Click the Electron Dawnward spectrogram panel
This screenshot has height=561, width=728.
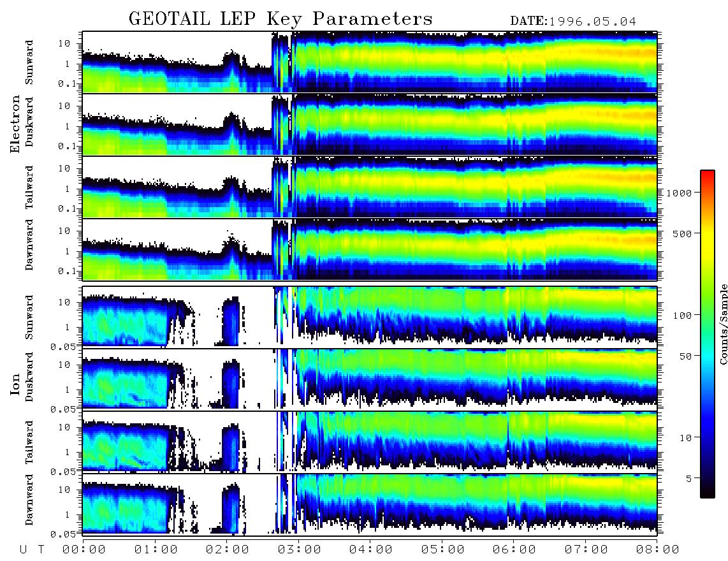[x=370, y=249]
